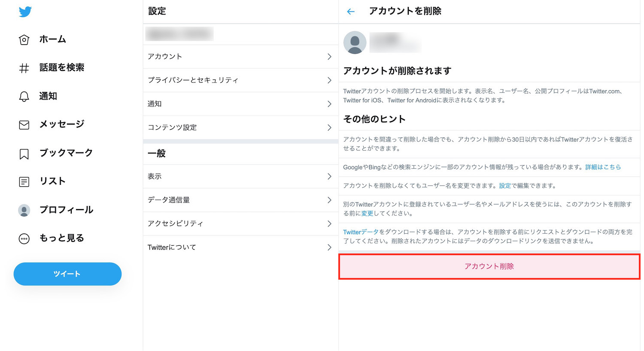
Task: Click the リスト list icon
Action: point(24,182)
